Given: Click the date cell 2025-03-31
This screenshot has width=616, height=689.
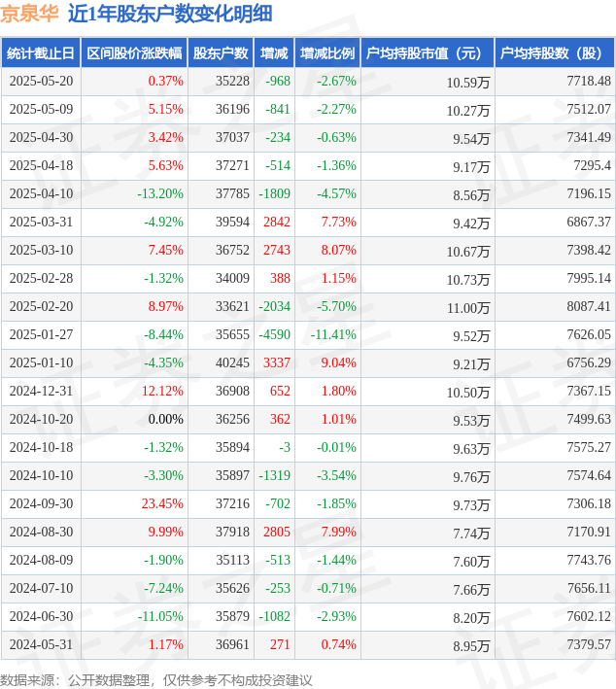Looking at the screenshot, I should tap(42, 222).
